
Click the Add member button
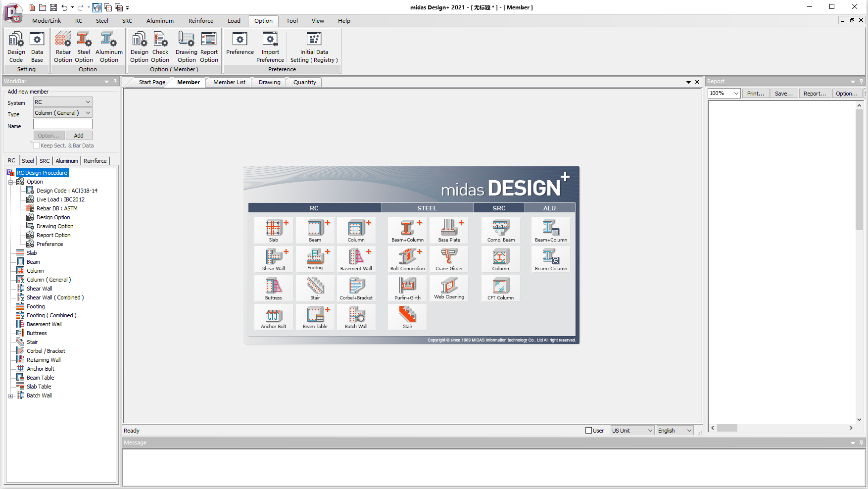(x=79, y=136)
